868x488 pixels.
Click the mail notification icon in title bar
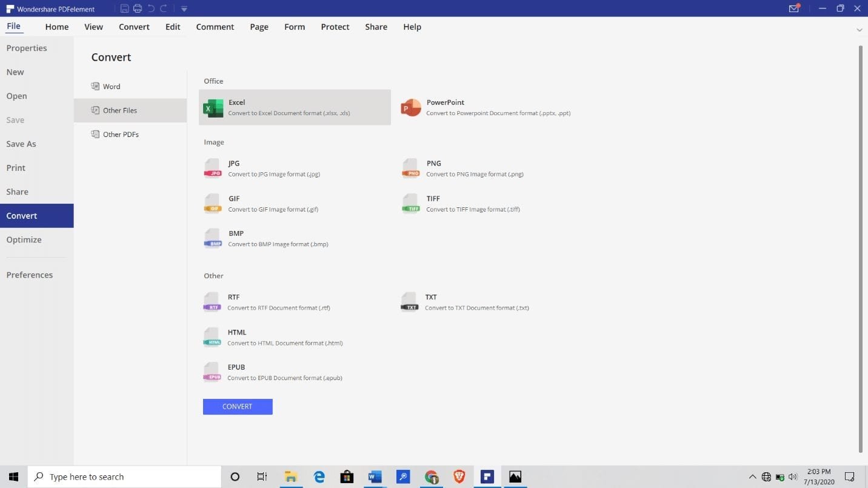pyautogui.click(x=793, y=8)
